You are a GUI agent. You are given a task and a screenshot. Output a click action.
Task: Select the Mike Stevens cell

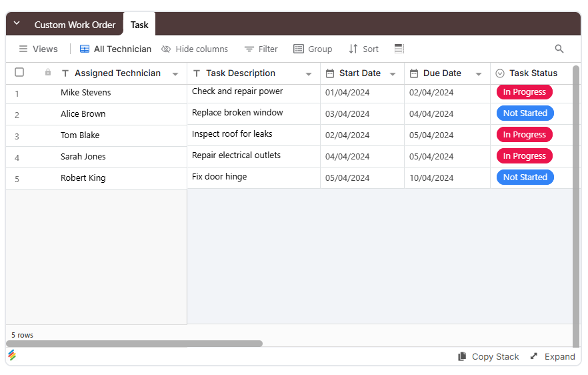[x=121, y=93]
